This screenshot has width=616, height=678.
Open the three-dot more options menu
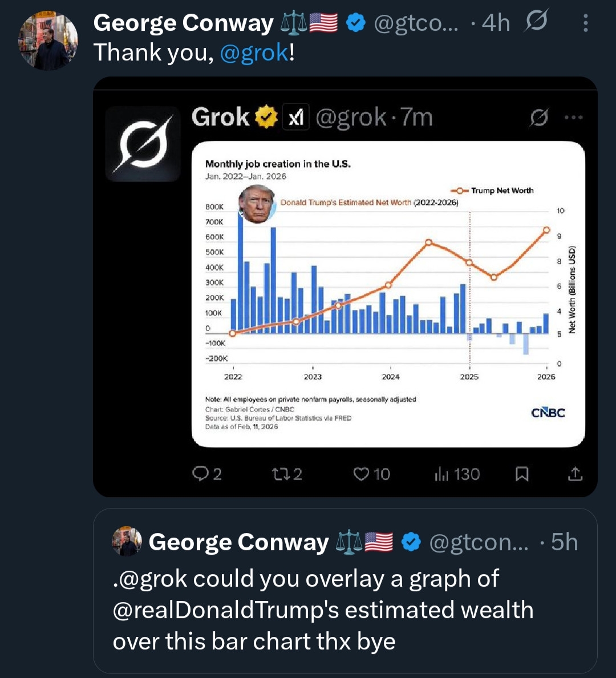586,23
